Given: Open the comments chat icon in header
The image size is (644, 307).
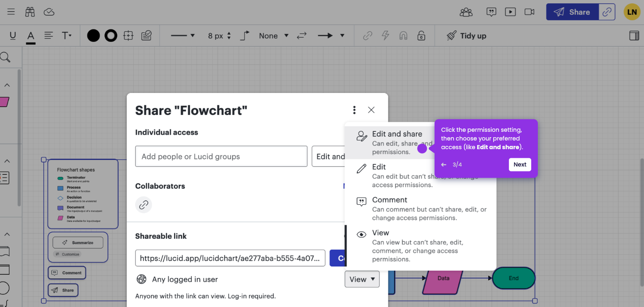Looking at the screenshot, I should click(491, 12).
